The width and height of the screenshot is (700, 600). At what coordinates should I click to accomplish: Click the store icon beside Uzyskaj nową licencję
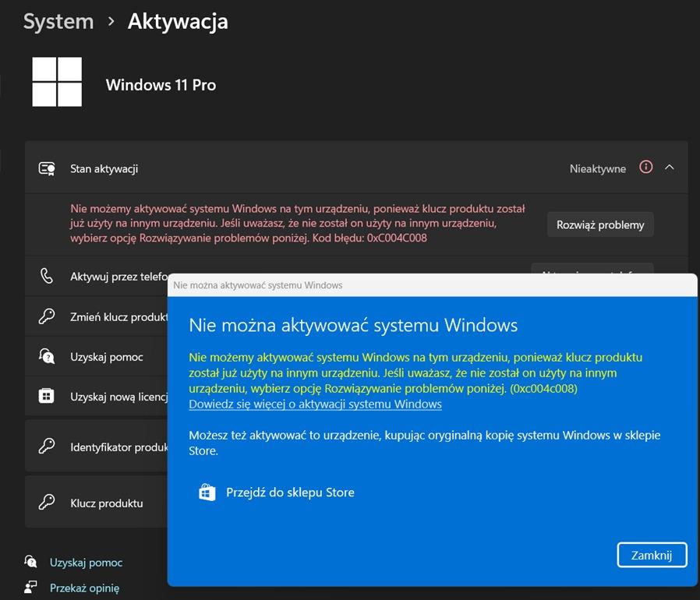(x=47, y=396)
